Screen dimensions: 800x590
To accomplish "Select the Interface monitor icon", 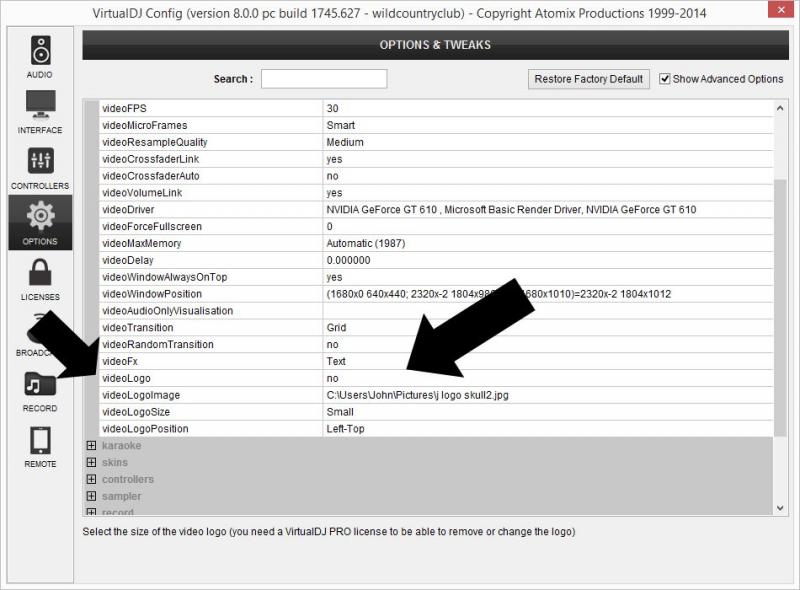I will click(40, 105).
